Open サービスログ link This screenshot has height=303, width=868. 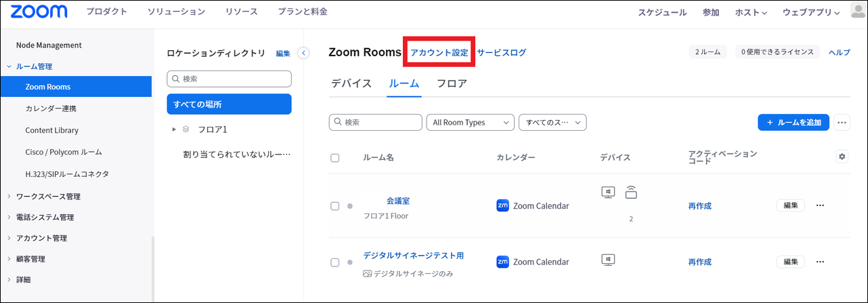click(502, 52)
